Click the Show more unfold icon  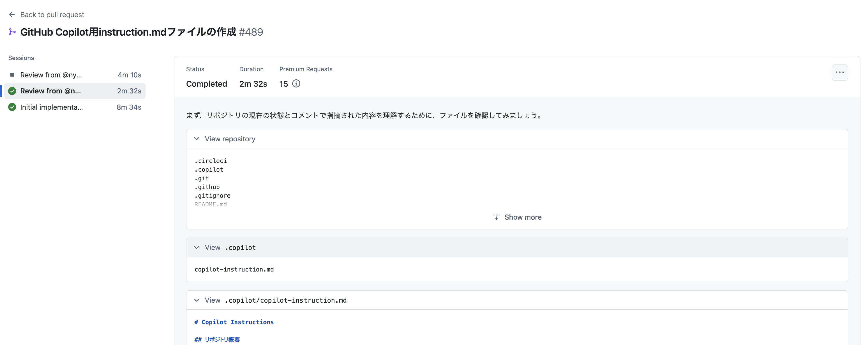click(496, 217)
